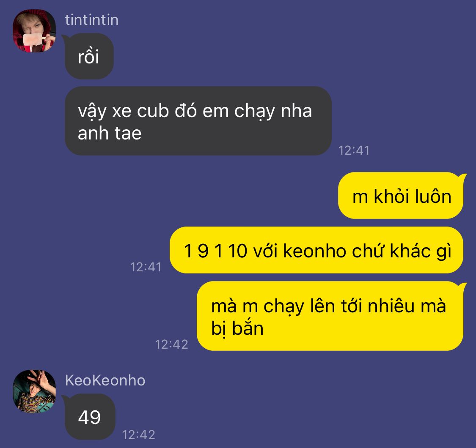Select the yellow bubble "m khỏi luôn"
The width and height of the screenshot is (476, 448).
click(401, 196)
